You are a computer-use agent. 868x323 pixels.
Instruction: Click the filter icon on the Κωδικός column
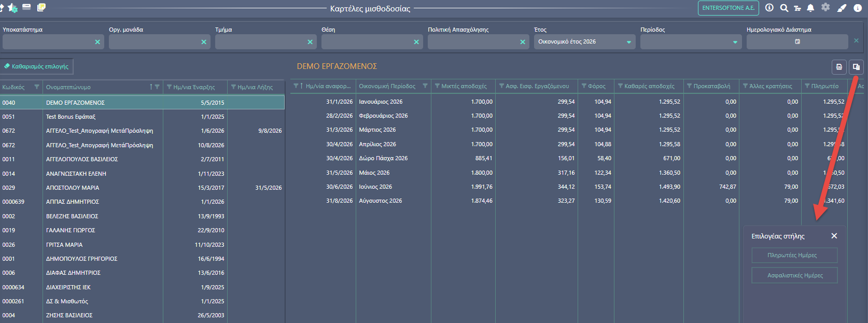coord(37,87)
